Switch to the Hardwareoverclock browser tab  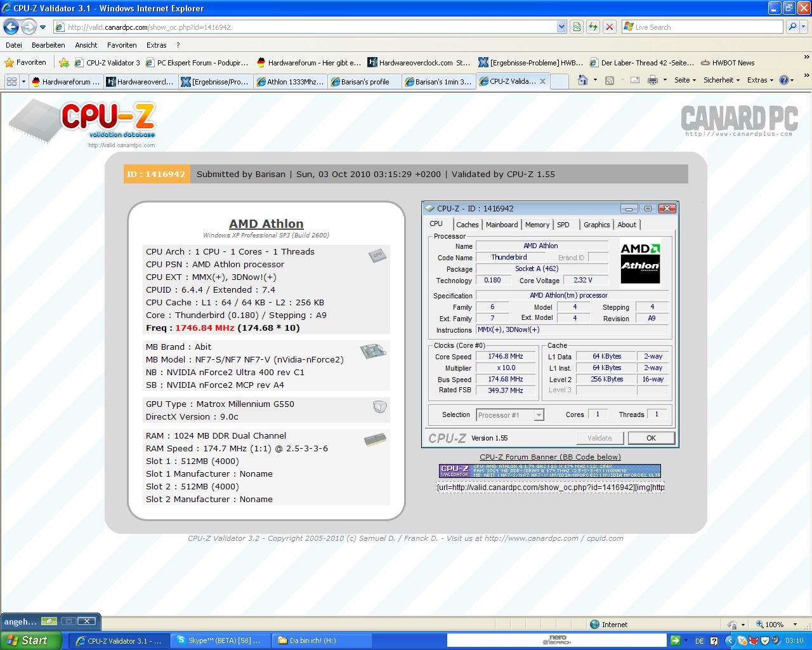coord(141,81)
